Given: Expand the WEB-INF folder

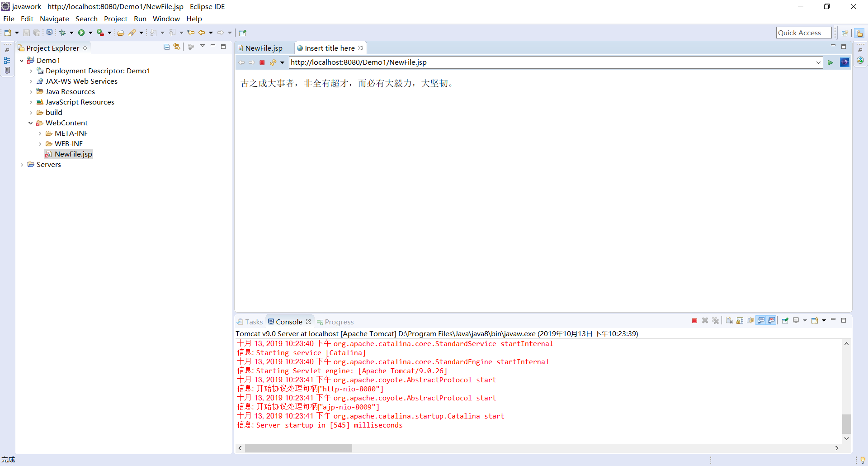Looking at the screenshot, I should click(x=40, y=143).
